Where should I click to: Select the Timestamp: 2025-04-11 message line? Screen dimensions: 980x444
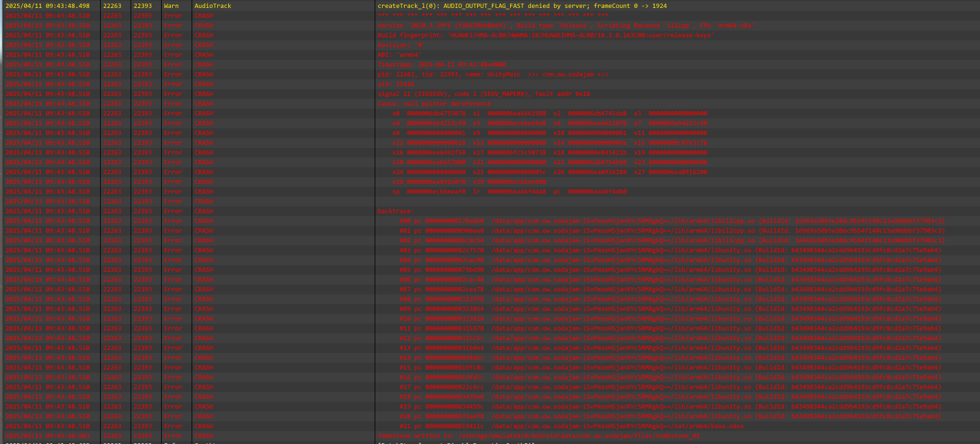(x=442, y=65)
